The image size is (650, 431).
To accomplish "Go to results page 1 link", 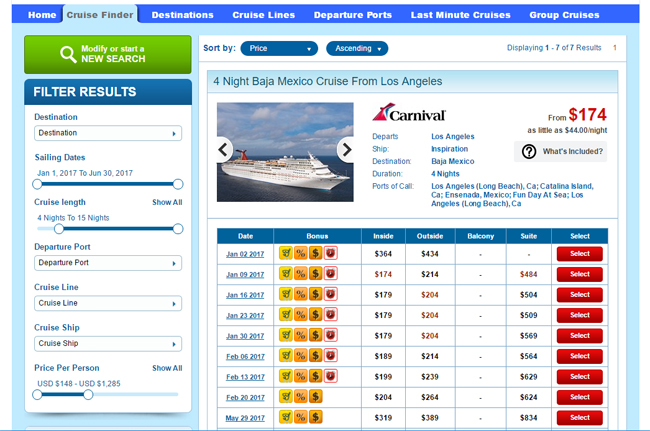I will (615, 48).
